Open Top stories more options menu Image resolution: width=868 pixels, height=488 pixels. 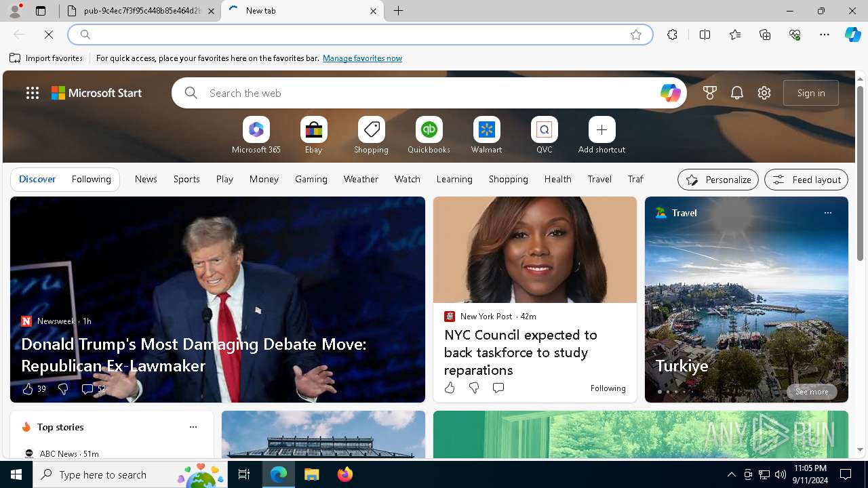pyautogui.click(x=193, y=427)
